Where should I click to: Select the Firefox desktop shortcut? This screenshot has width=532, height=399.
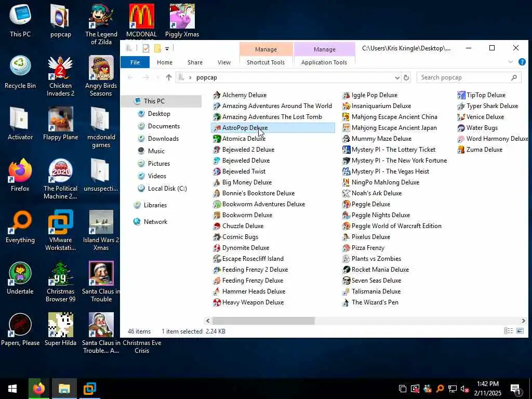point(20,175)
